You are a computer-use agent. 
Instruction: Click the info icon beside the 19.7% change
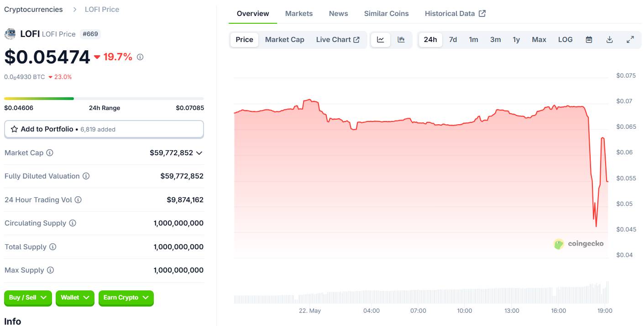click(x=140, y=57)
